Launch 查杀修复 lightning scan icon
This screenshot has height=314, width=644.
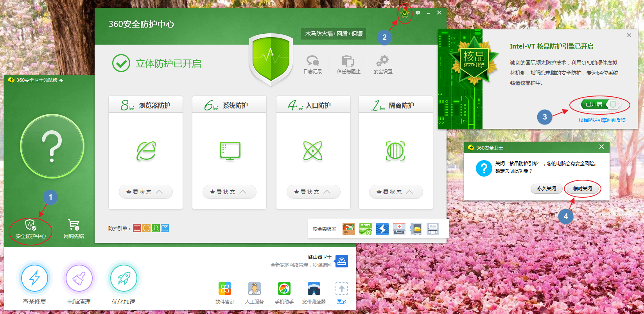pyautogui.click(x=34, y=278)
